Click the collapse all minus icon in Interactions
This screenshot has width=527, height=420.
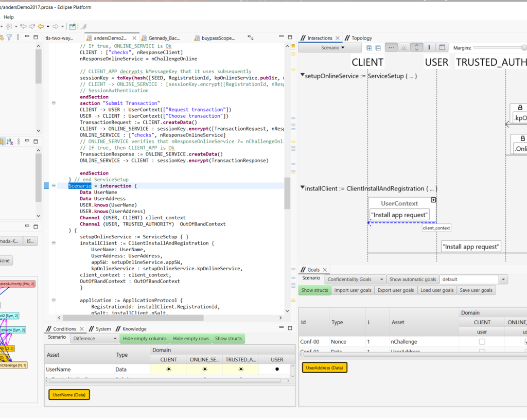378,48
